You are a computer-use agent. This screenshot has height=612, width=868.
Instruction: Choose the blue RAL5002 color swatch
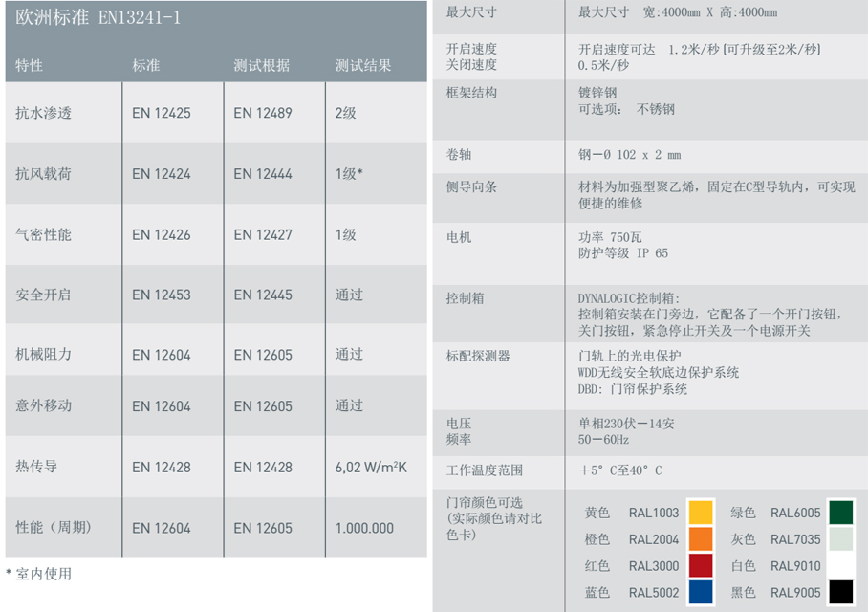click(x=701, y=592)
